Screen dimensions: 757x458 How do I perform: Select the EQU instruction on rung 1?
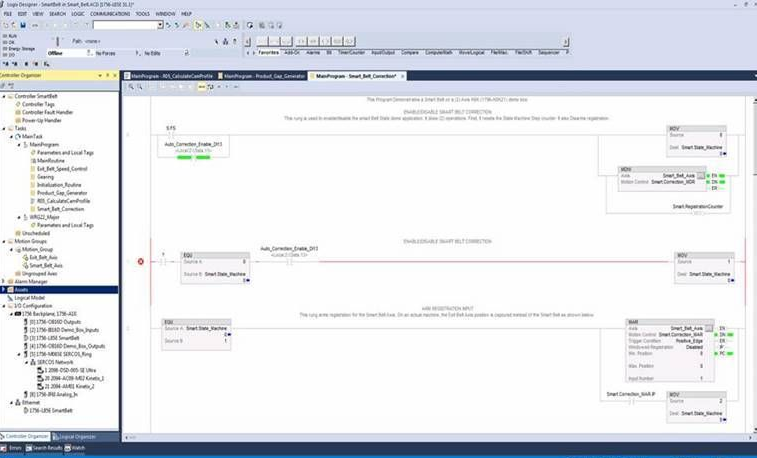208,265
